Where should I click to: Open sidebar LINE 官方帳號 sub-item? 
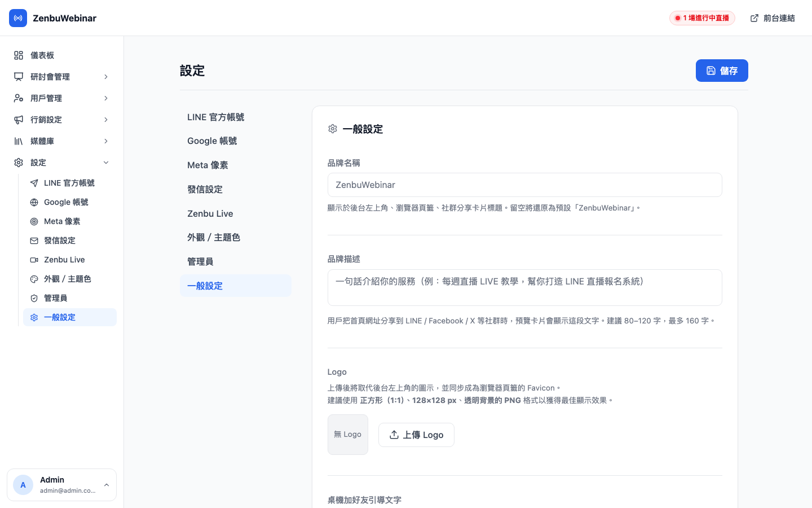click(70, 183)
